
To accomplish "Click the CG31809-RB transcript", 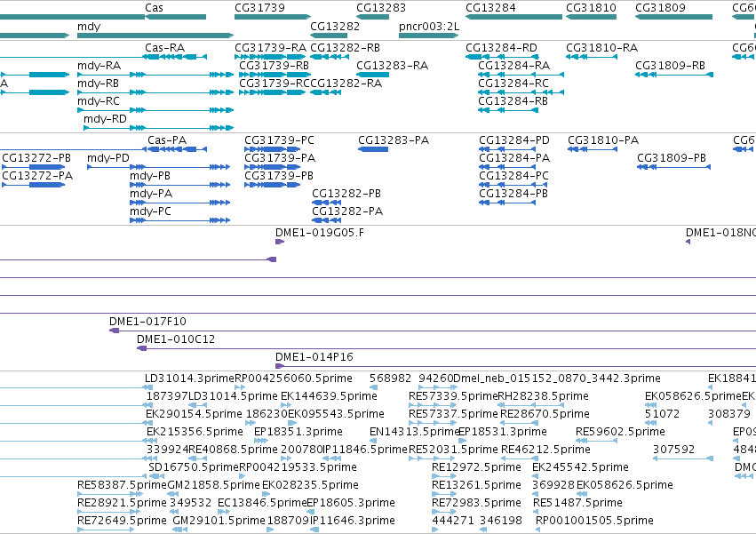I will tap(673, 75).
